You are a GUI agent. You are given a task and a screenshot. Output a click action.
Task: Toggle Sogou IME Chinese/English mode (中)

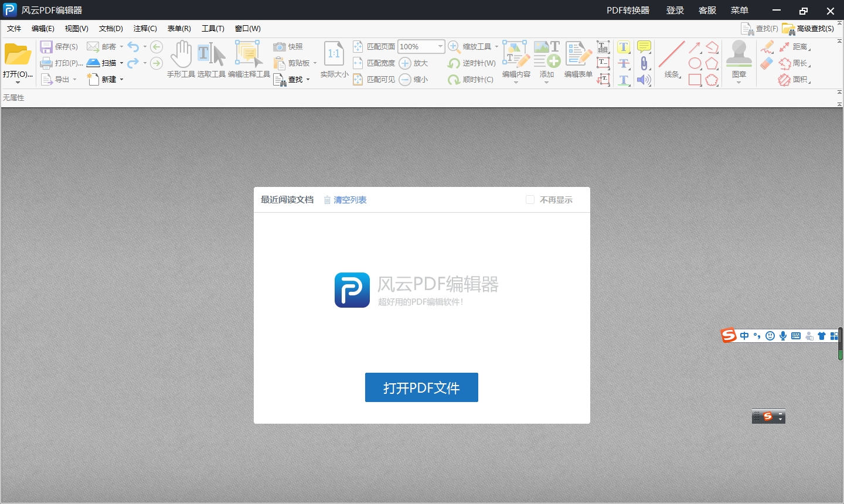(744, 336)
